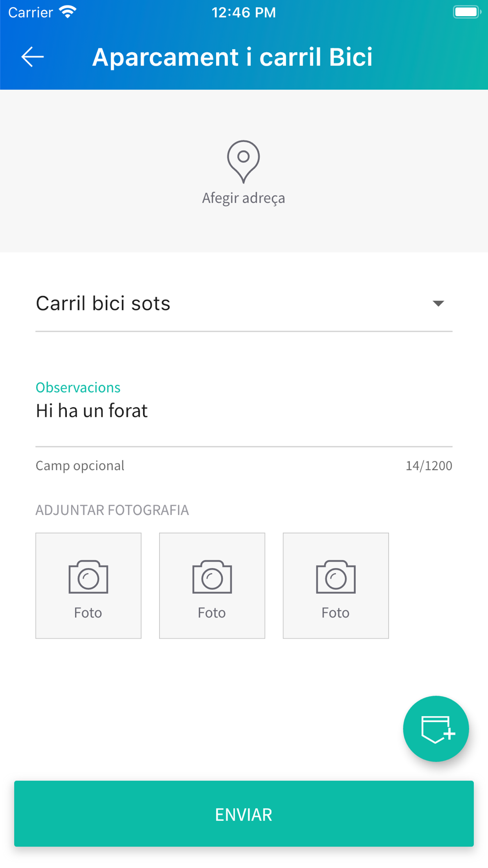Click the ADJUNTAR FOTOGRAFIA heading
The image size is (488, 868).
pyautogui.click(x=112, y=510)
